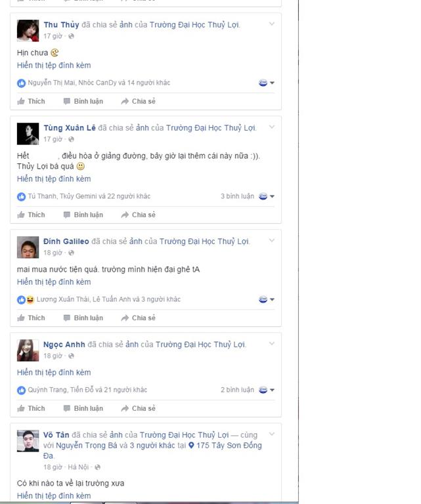Viewport: 421px width, 504px height.
Task: Open Trường Đại Học Thuỷ Lợi in Ngọc Anhh's post
Action: (x=201, y=345)
